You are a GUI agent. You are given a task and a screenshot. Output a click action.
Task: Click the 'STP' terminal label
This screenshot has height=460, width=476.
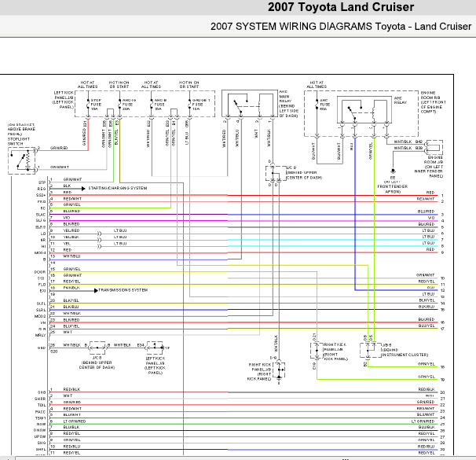tap(42, 182)
